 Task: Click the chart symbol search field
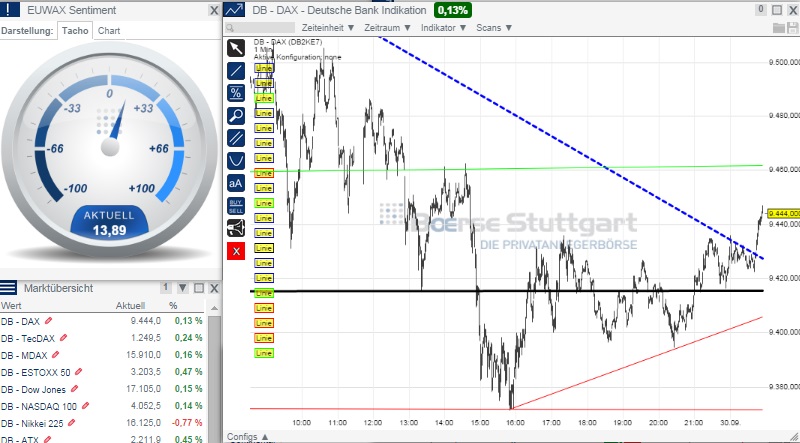pos(260,28)
